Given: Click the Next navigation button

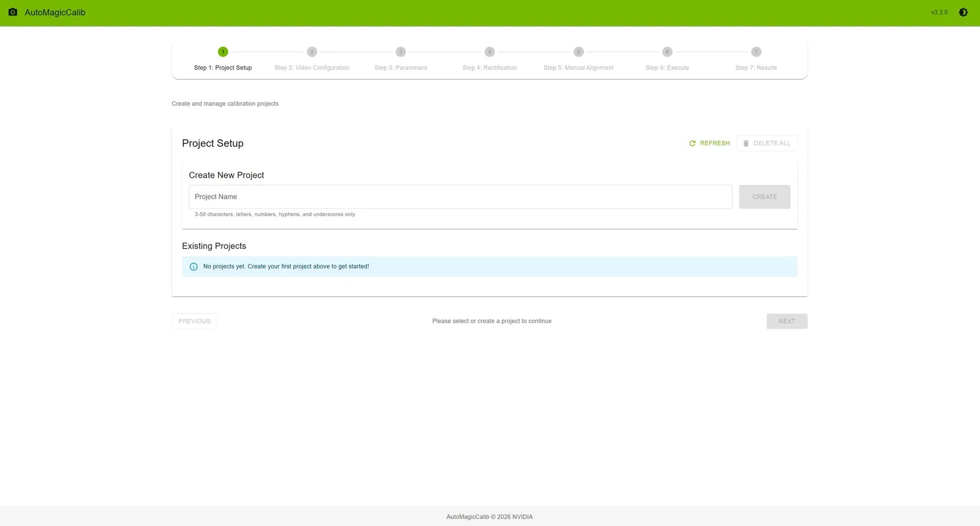Looking at the screenshot, I should click(x=787, y=321).
